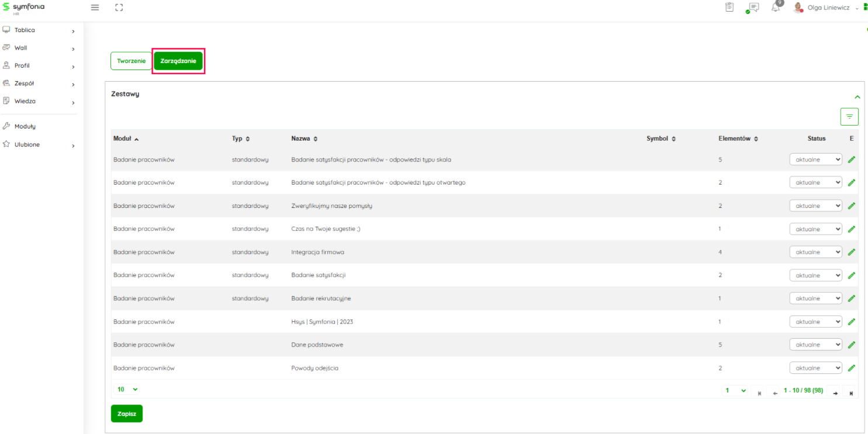Go to next page arrow in pagination
Screen dimensions: 868x434
tap(835, 393)
